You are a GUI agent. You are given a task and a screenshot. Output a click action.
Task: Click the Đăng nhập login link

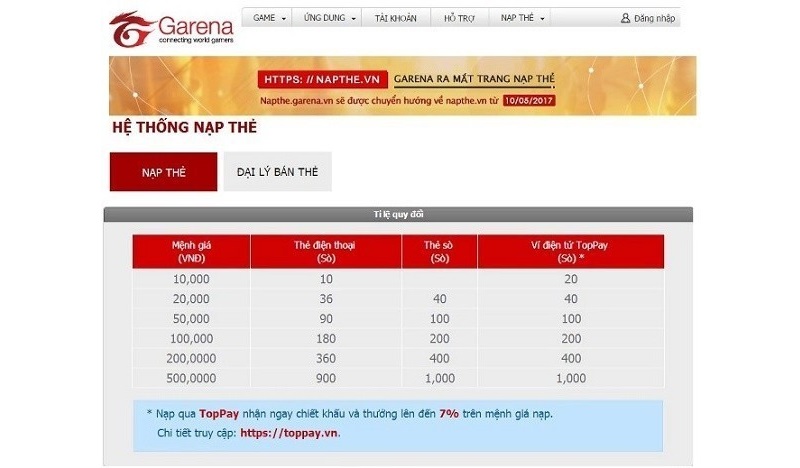tap(654, 18)
